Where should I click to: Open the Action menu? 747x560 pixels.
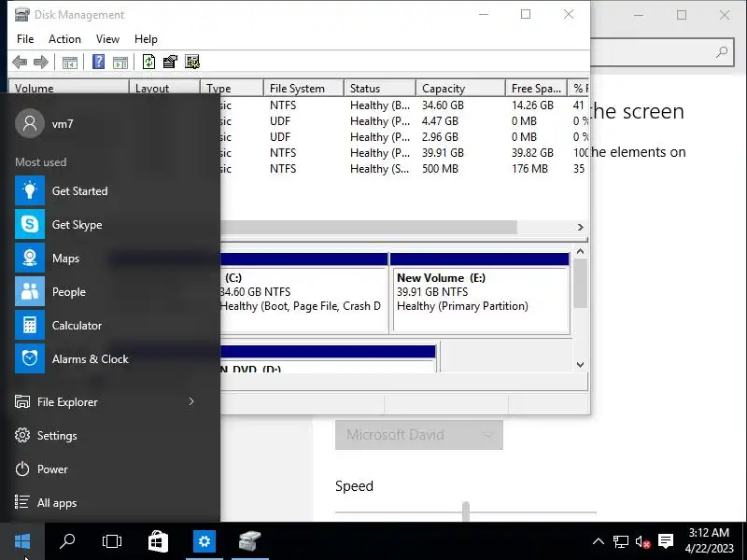click(64, 39)
